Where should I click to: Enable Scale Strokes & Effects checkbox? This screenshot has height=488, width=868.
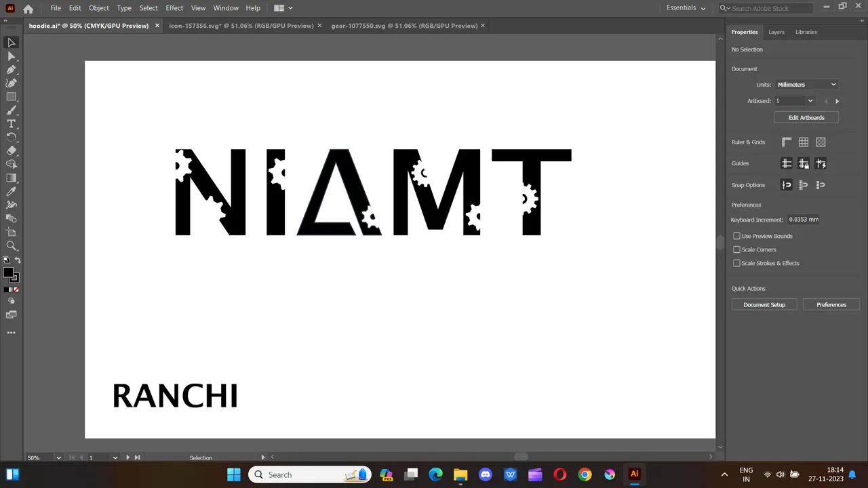coord(736,263)
